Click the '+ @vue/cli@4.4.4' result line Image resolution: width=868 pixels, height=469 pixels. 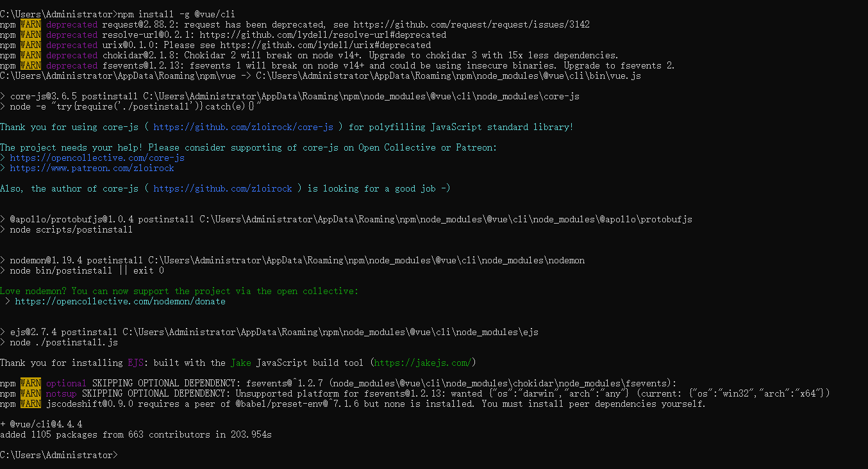[x=41, y=424]
